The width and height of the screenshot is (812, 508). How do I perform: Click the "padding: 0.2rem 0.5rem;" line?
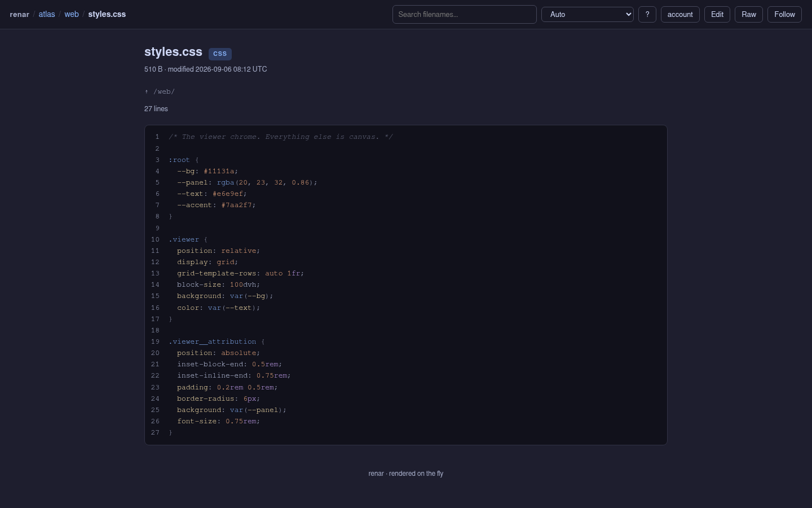point(227,387)
